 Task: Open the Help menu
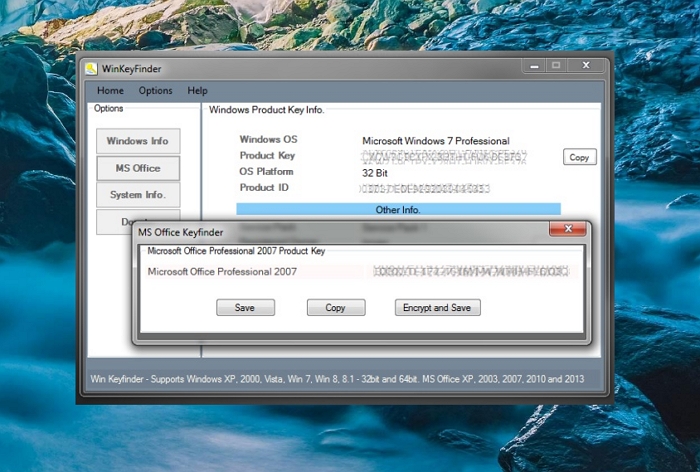197,91
